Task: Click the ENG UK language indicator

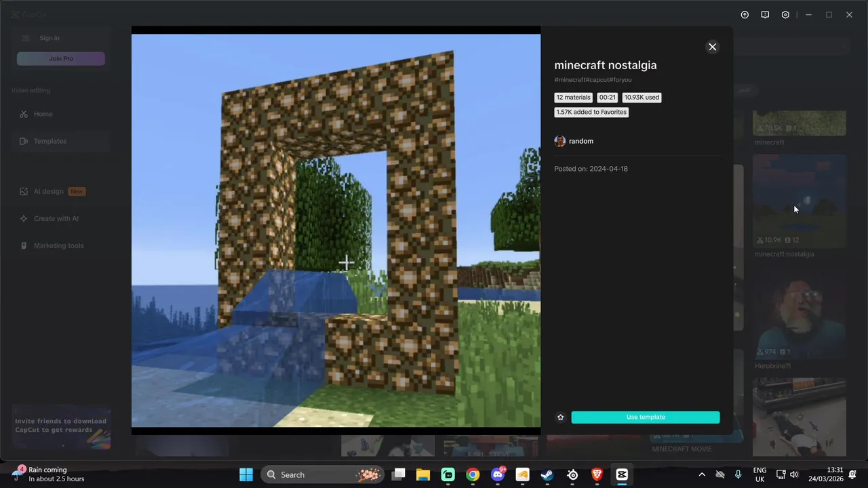Action: [x=760, y=474]
